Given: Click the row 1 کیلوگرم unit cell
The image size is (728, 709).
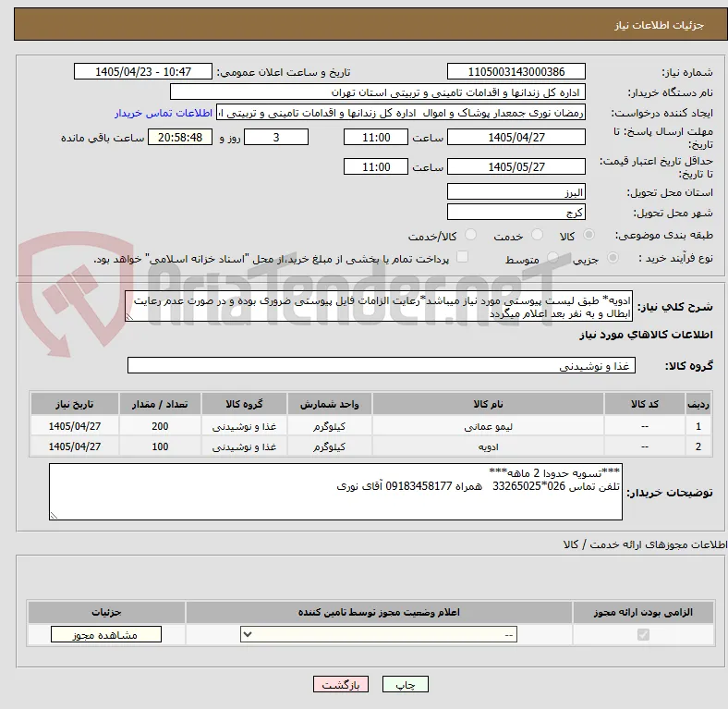Looking at the screenshot, I should click(x=329, y=426).
